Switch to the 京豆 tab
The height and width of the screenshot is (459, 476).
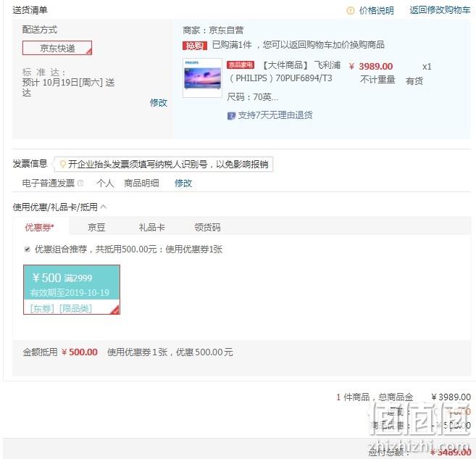[96, 227]
